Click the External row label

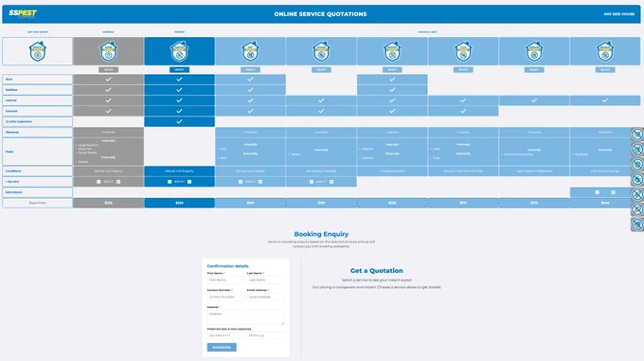point(37,111)
